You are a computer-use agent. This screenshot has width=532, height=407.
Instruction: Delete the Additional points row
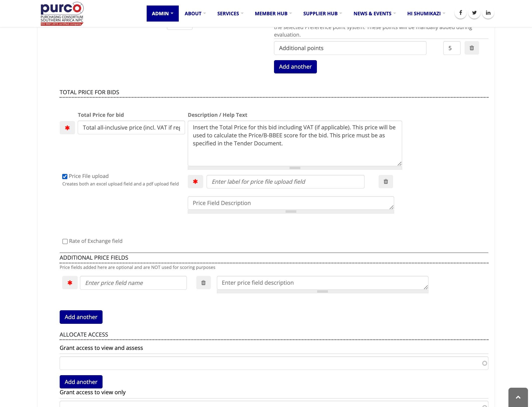click(x=472, y=48)
